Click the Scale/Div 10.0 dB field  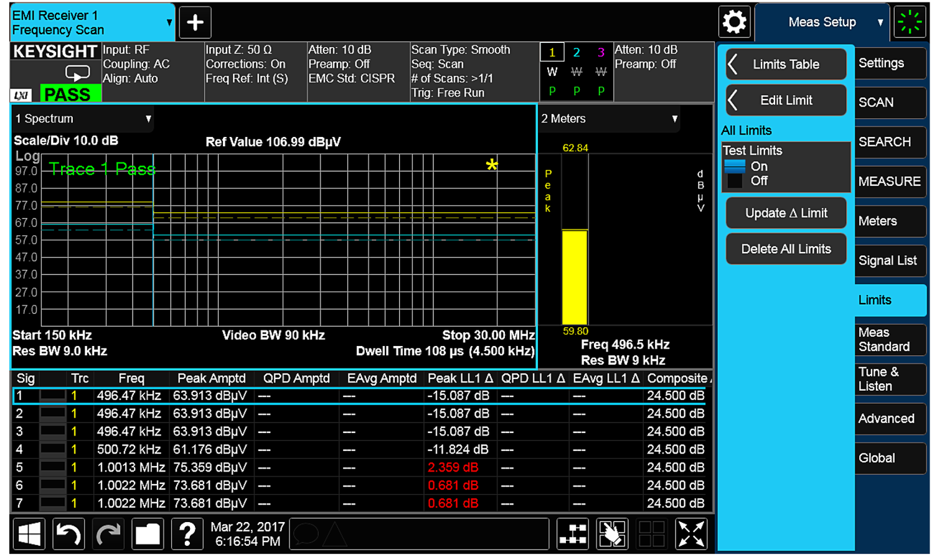tap(66, 141)
